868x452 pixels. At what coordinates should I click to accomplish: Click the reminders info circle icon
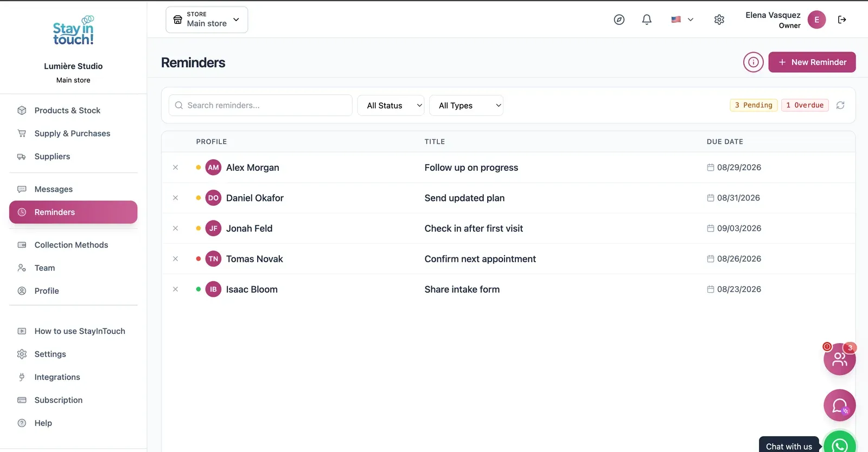click(754, 62)
